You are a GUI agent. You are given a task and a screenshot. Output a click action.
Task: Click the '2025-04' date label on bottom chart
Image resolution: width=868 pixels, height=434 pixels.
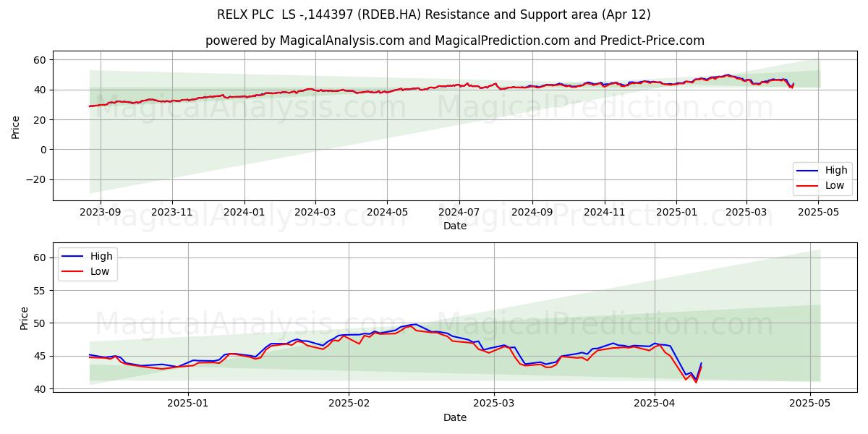(655, 404)
